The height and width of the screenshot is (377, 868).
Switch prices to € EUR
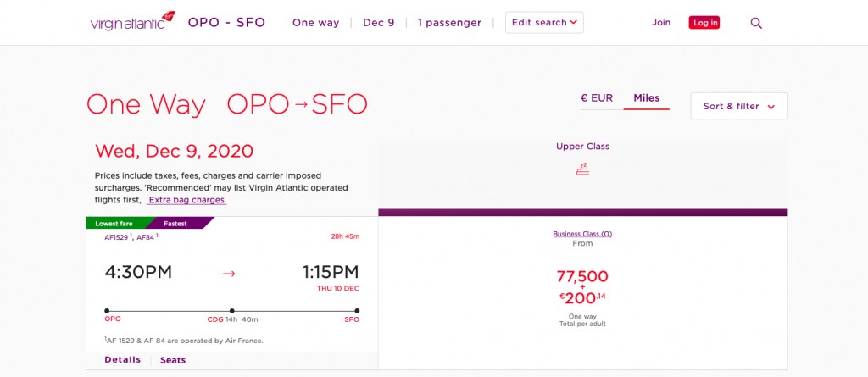click(x=597, y=98)
